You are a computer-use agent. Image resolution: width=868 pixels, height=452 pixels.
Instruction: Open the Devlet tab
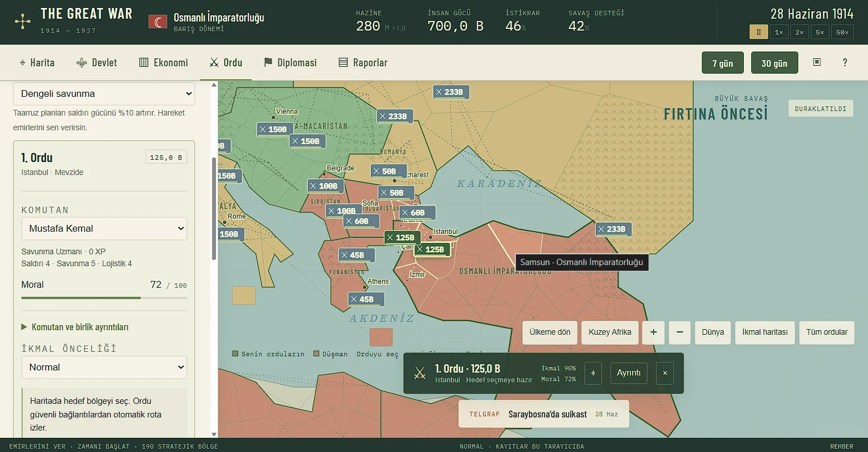97,62
